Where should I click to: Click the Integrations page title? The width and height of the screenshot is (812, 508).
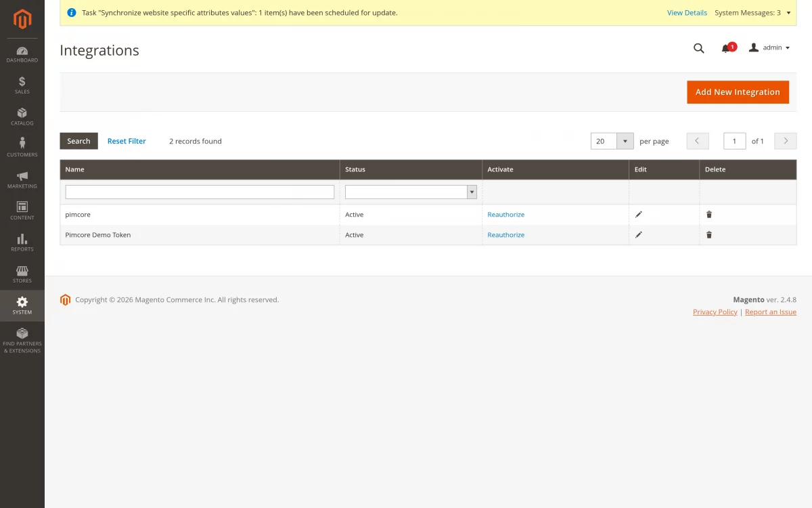(99, 50)
